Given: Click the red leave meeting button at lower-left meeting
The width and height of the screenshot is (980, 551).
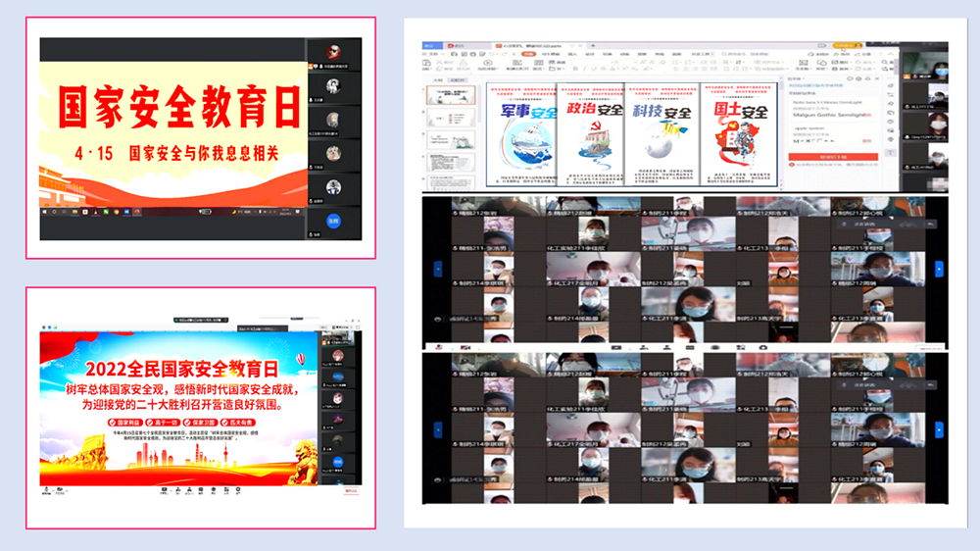Looking at the screenshot, I should pos(351,489).
